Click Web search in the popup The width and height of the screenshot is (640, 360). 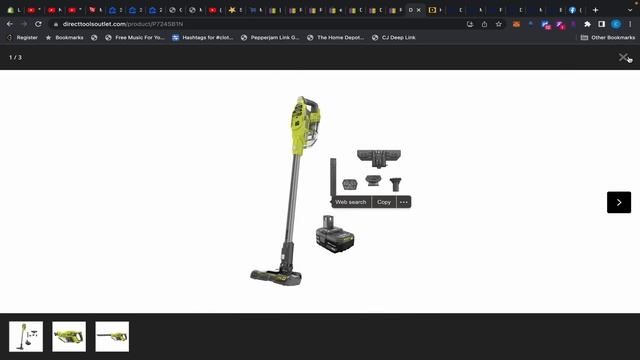click(x=351, y=202)
